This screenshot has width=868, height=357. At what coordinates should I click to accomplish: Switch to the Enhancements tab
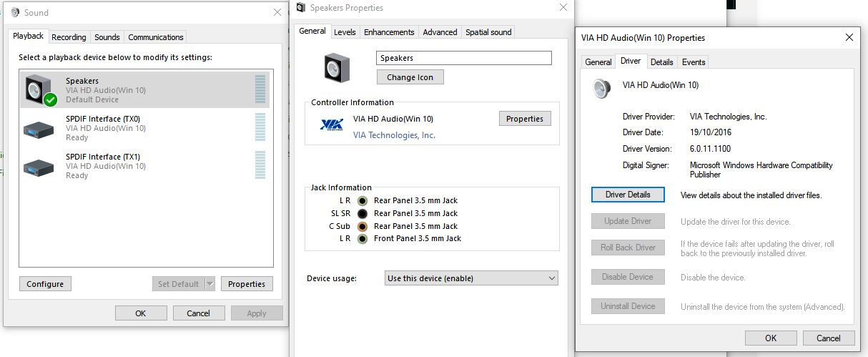click(x=389, y=32)
